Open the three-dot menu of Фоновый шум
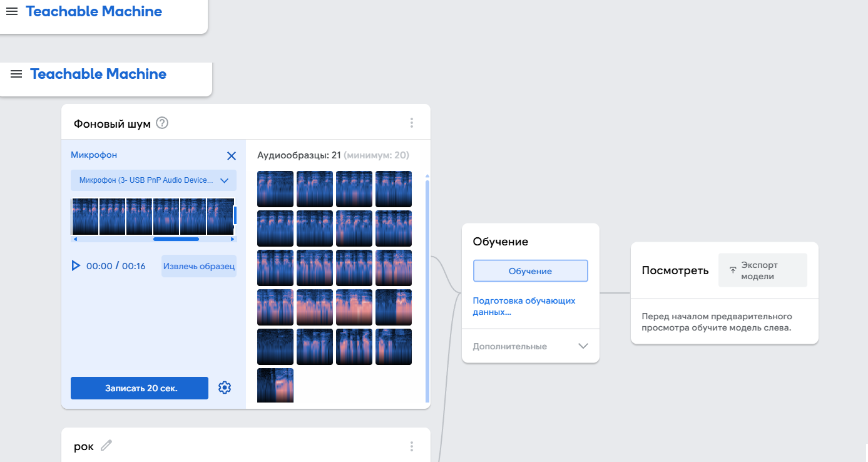Viewport: 868px width, 462px height. (x=411, y=123)
